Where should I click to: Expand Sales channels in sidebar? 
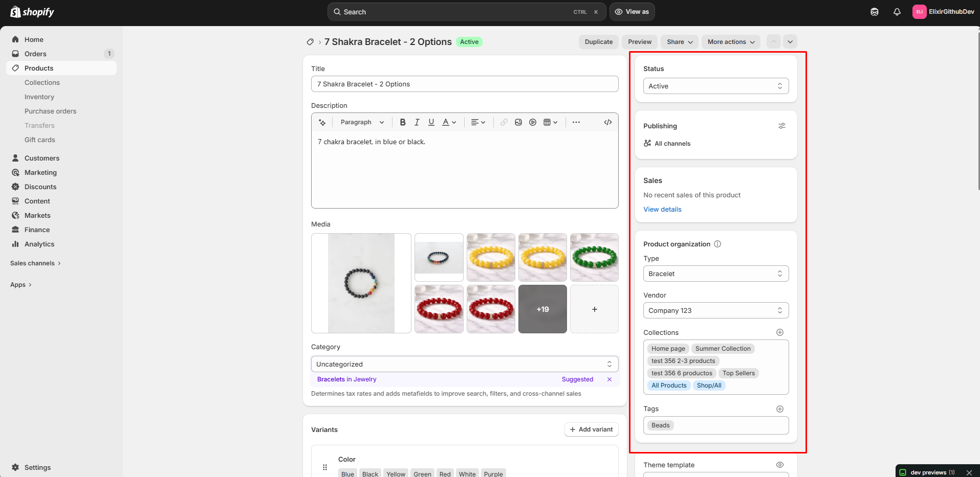click(36, 263)
